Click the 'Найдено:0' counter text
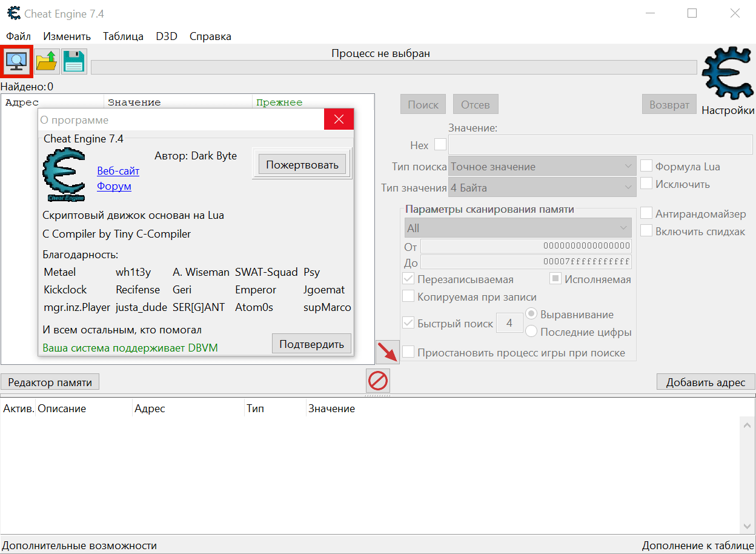The width and height of the screenshot is (756, 554). point(27,87)
